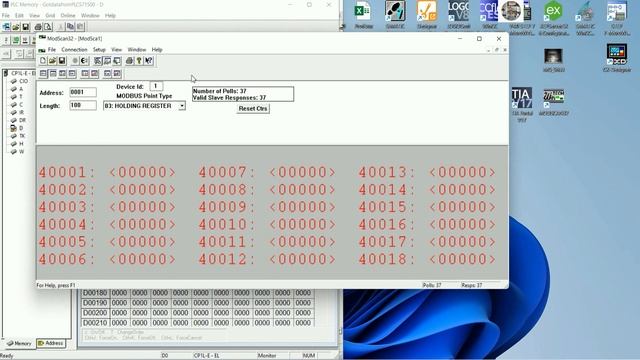The height and width of the screenshot is (360, 640).
Task: Open ModScan32 View menu
Action: point(117,49)
